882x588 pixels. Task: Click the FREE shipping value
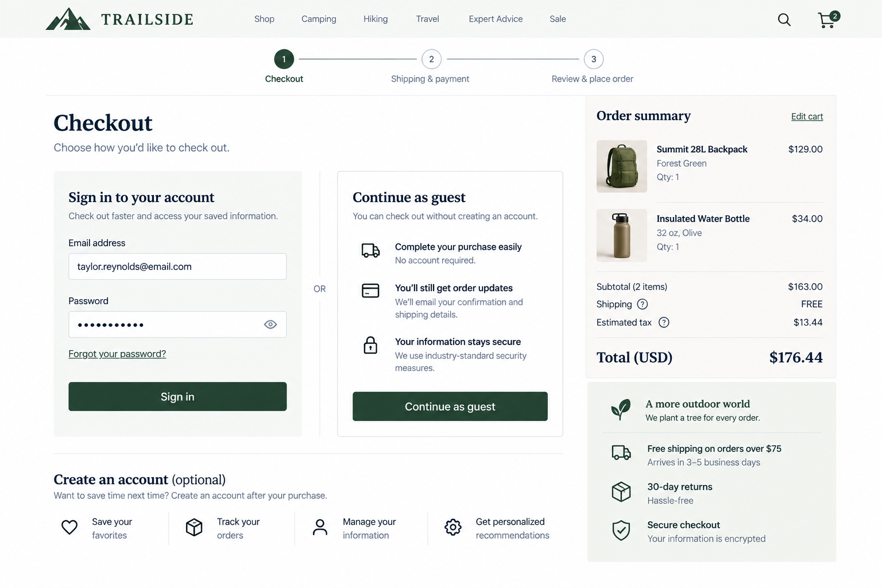pyautogui.click(x=812, y=304)
